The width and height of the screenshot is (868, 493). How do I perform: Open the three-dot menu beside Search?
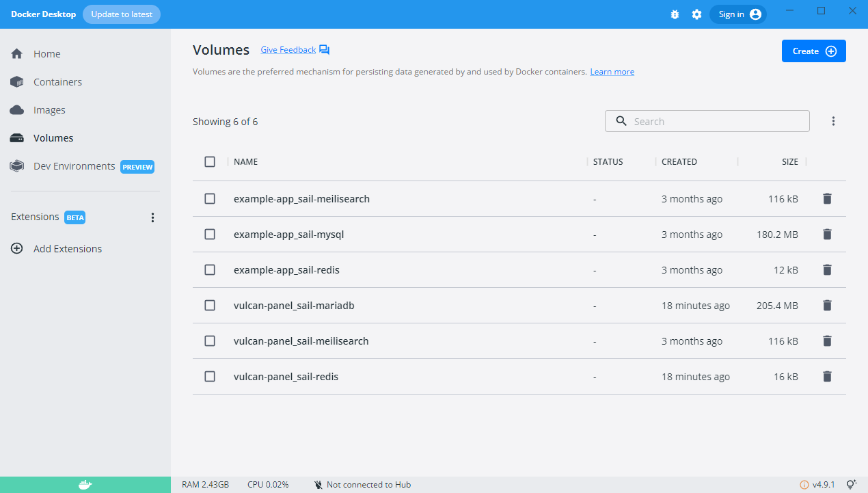click(833, 121)
